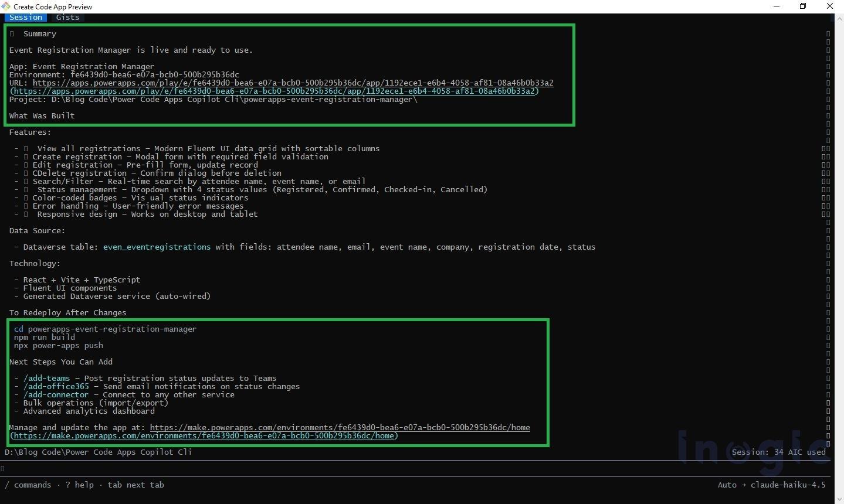The width and height of the screenshot is (844, 504).
Task: Click 'Next Steps You Can Add' heading
Action: pyautogui.click(x=60, y=362)
